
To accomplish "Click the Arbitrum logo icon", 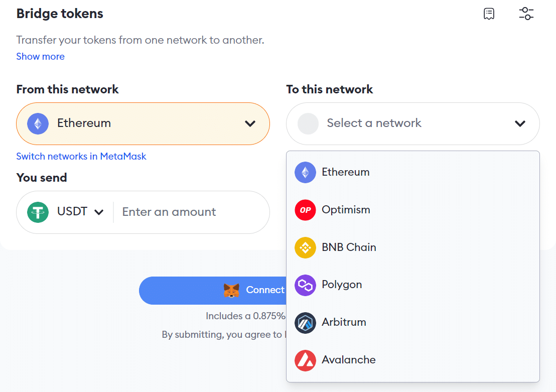I will click(x=305, y=323).
